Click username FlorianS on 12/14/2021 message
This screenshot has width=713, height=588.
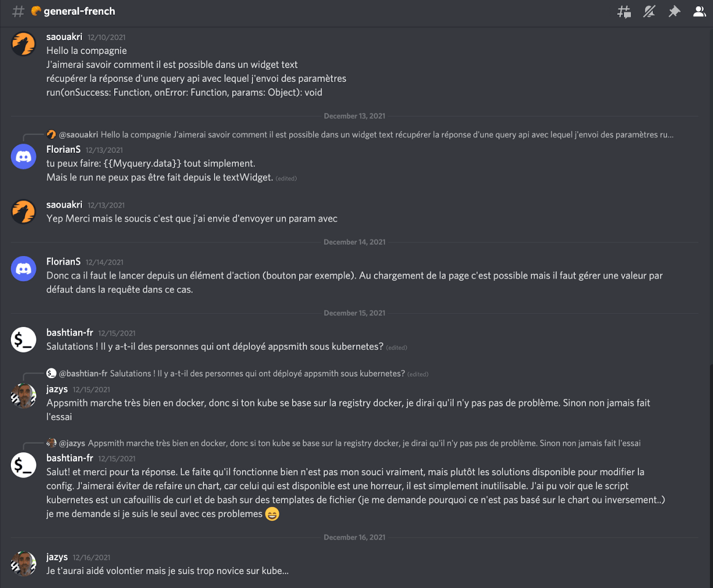tap(63, 262)
